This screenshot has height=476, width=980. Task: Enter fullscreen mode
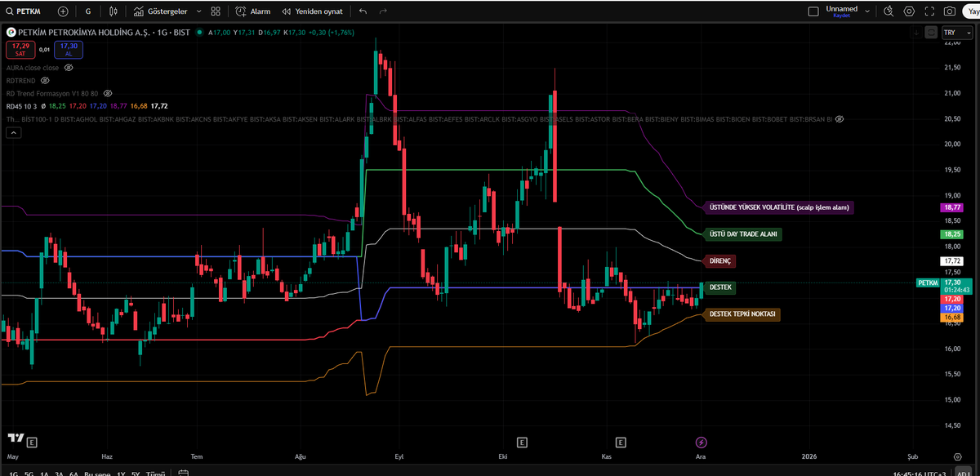(929, 11)
